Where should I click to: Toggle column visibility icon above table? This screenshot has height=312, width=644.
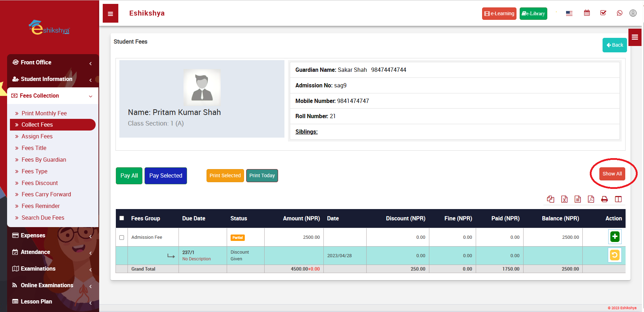tap(618, 199)
